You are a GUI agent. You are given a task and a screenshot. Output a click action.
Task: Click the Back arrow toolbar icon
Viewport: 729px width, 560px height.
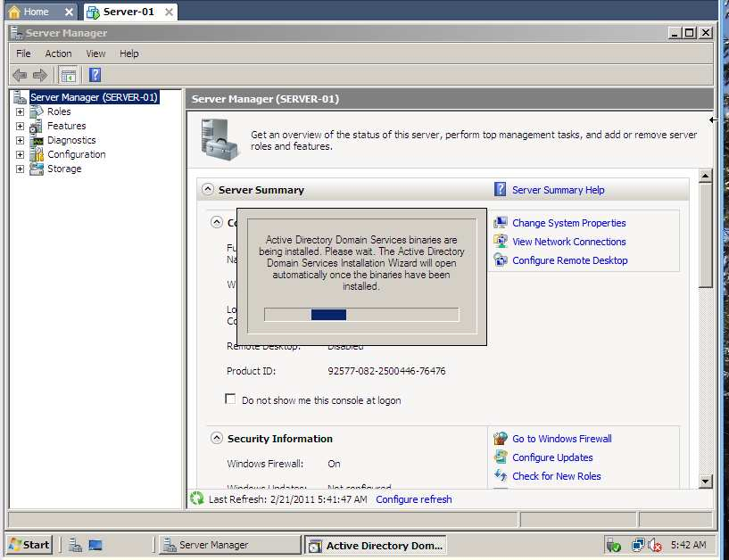pyautogui.click(x=20, y=75)
